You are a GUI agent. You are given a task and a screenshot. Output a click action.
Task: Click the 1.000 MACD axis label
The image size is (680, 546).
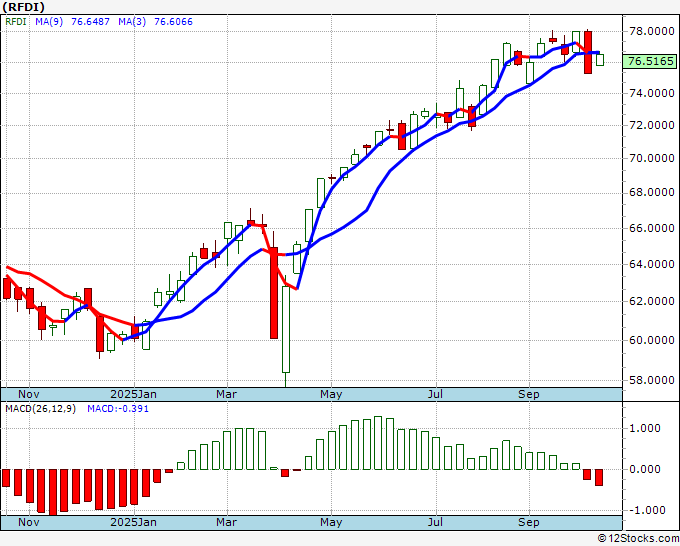645,428
